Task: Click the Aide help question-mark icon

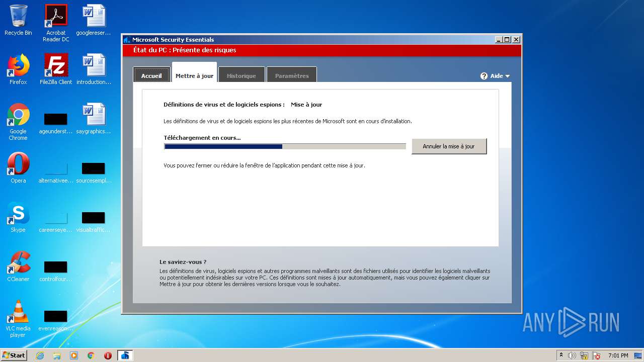Action: tap(484, 76)
